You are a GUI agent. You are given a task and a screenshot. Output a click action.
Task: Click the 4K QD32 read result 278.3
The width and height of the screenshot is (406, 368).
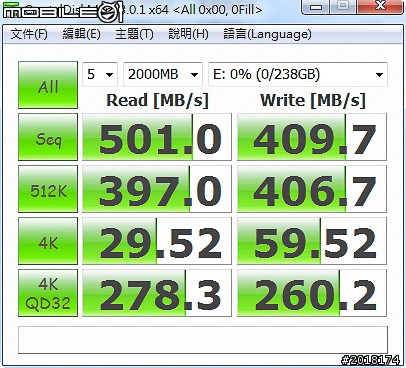157,293
